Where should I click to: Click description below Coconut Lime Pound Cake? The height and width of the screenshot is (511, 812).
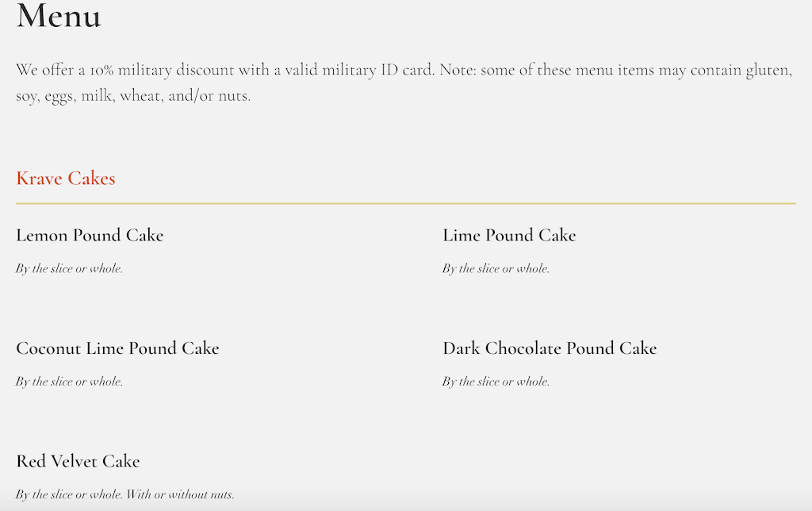click(x=69, y=382)
